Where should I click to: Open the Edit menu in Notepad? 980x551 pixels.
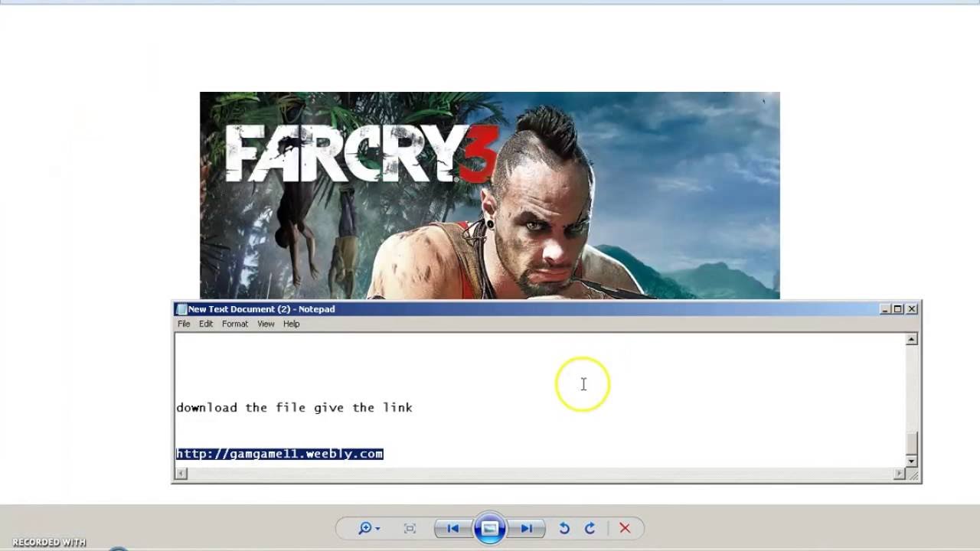(206, 324)
